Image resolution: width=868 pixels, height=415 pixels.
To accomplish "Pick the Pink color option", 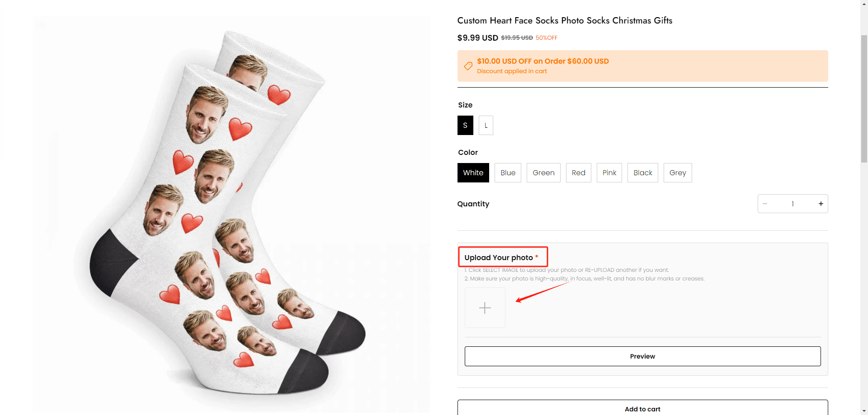I will coord(609,173).
